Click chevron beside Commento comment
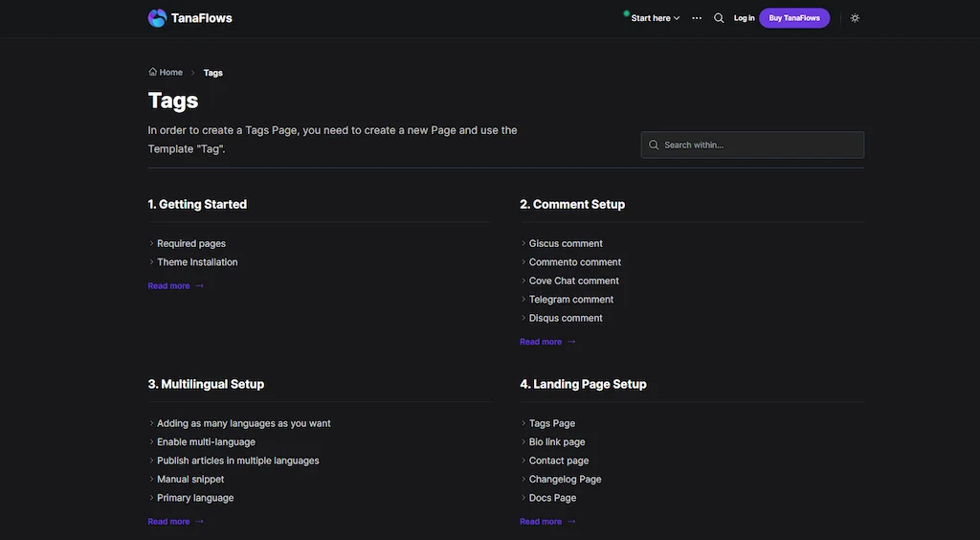Image resolution: width=980 pixels, height=540 pixels. (x=523, y=262)
